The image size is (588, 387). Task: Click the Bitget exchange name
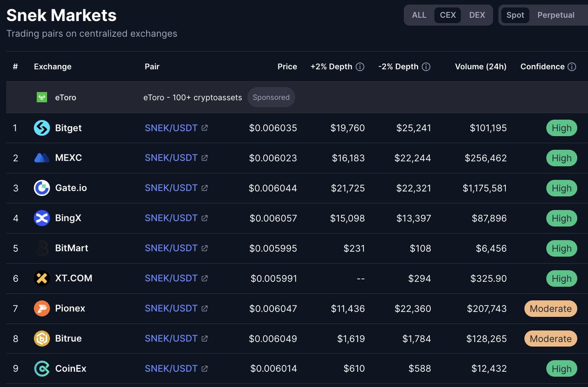(x=68, y=128)
